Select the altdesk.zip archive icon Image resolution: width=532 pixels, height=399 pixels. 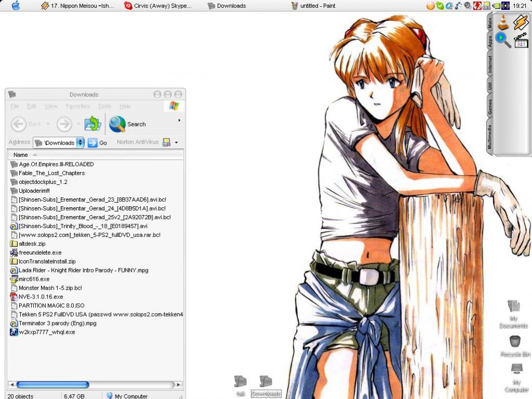tap(14, 244)
